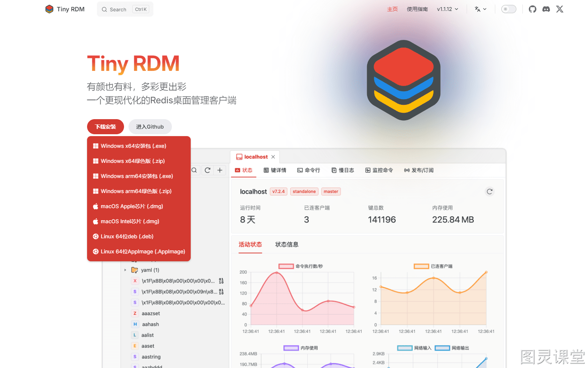Open the X social icon
Screen dimensions: 588x368
560,9
